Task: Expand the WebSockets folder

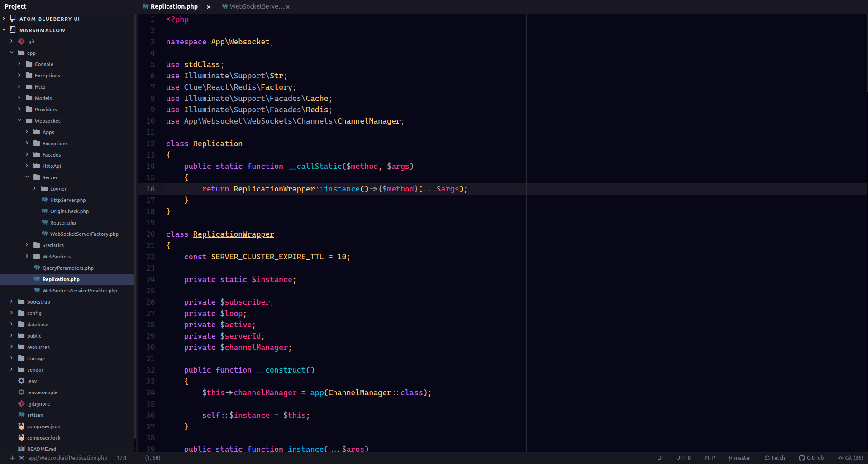Action: click(x=27, y=256)
